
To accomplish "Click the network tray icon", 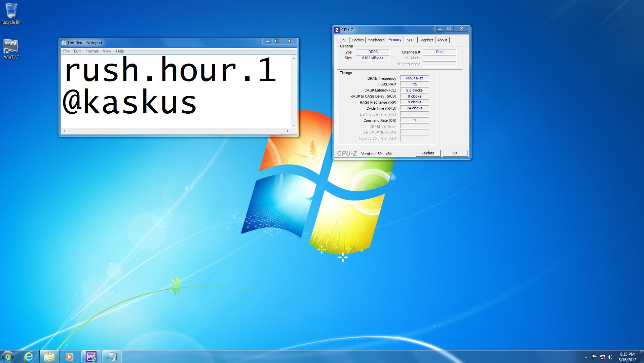I will click(602, 357).
